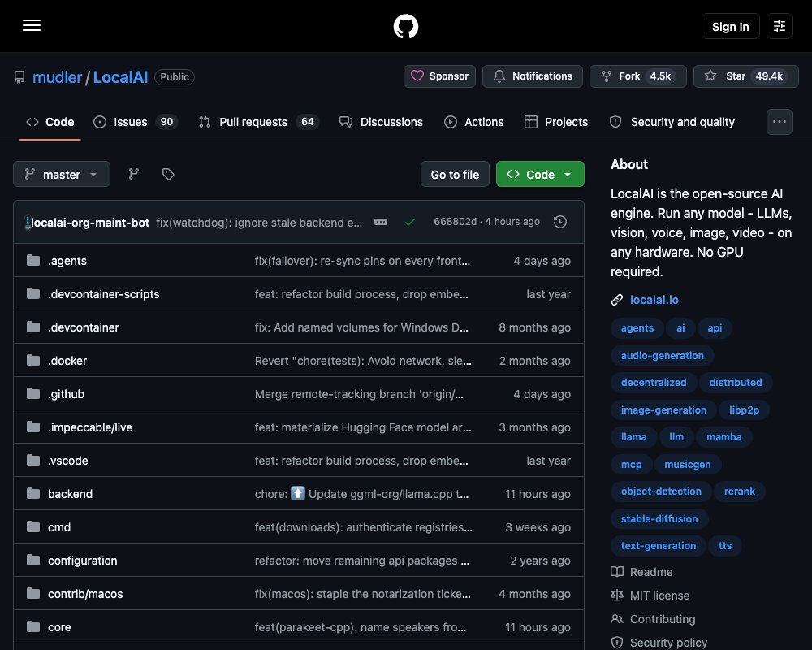
Task: Open the LocalAI repository name link
Action: (x=120, y=77)
